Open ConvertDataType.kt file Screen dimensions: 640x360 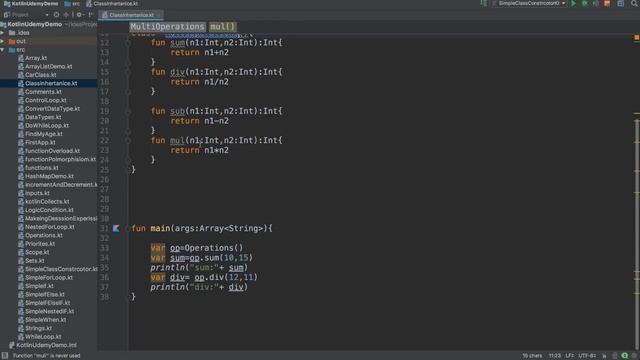[52, 109]
